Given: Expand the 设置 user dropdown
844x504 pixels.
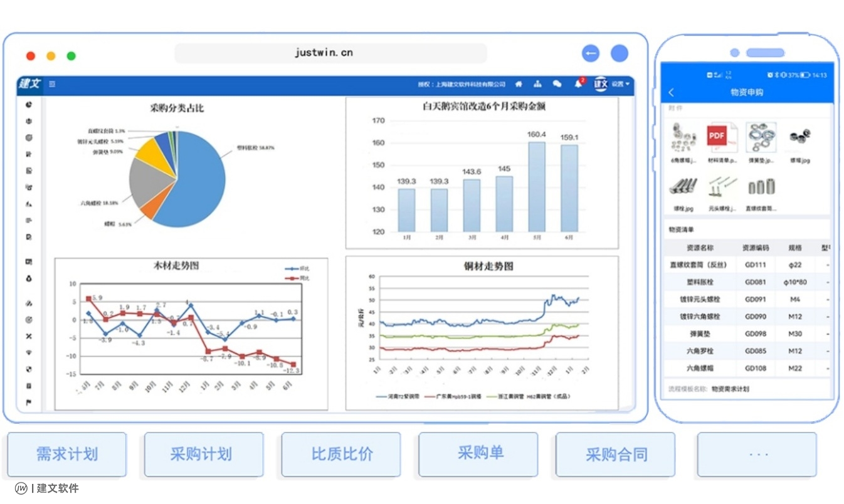Looking at the screenshot, I should pyautogui.click(x=621, y=84).
